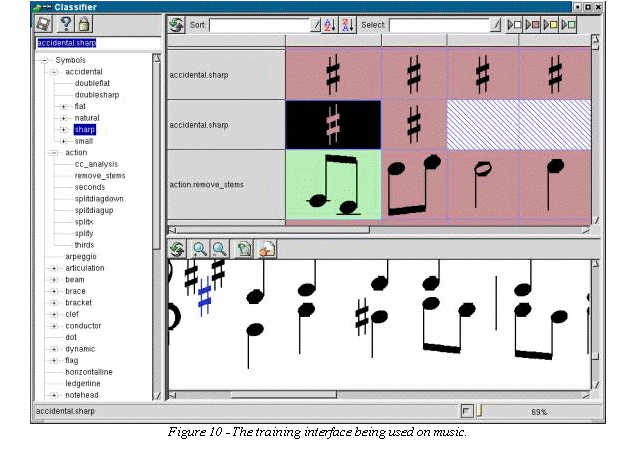Screen dimensions: 637x457
Task: Click the Select expression input field
Action: (440, 25)
